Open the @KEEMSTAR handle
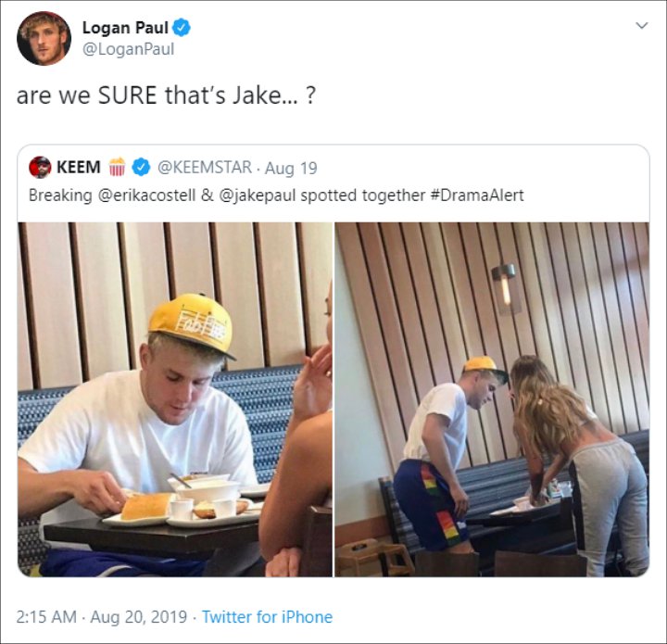The height and width of the screenshot is (644, 667). tap(205, 167)
